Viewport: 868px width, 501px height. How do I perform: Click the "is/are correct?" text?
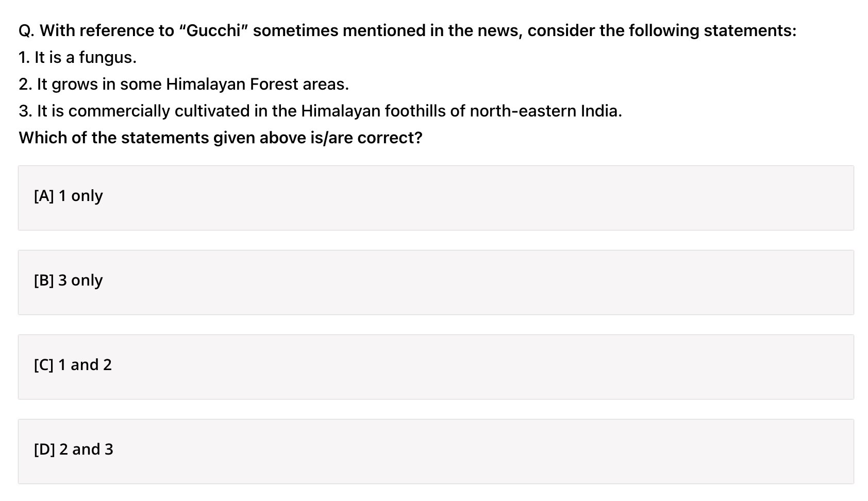tap(366, 138)
